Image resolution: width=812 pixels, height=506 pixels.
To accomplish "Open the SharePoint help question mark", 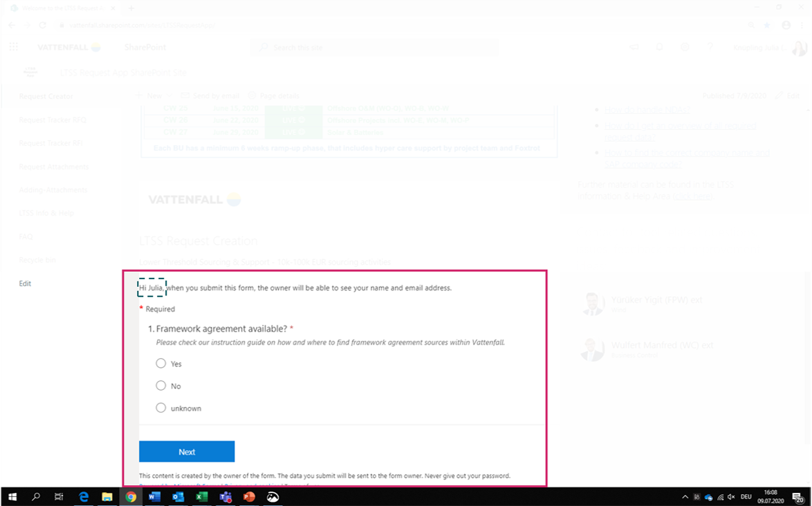I will (x=710, y=47).
